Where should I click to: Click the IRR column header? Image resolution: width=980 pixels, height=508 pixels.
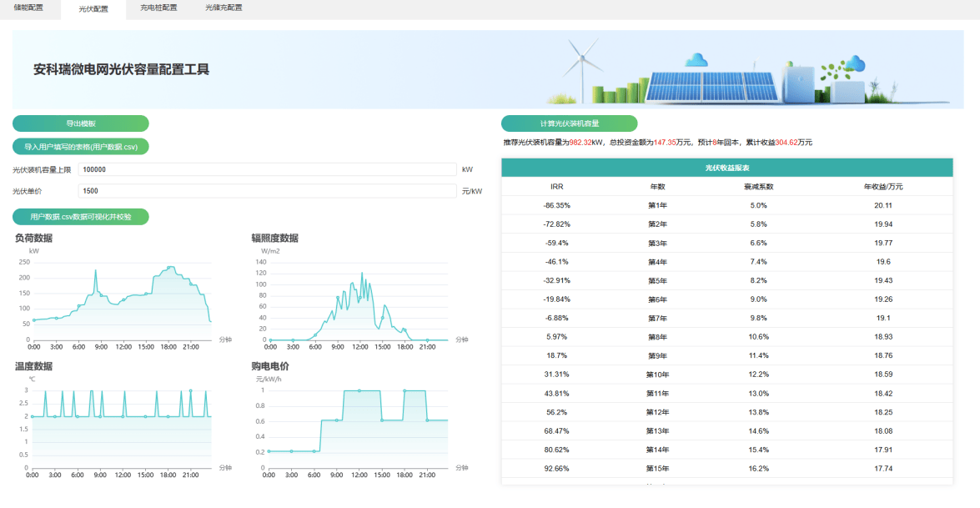tap(557, 187)
